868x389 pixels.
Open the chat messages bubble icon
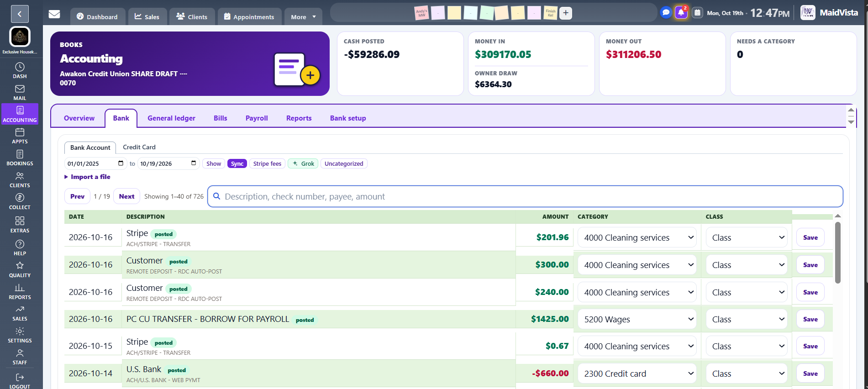(666, 13)
